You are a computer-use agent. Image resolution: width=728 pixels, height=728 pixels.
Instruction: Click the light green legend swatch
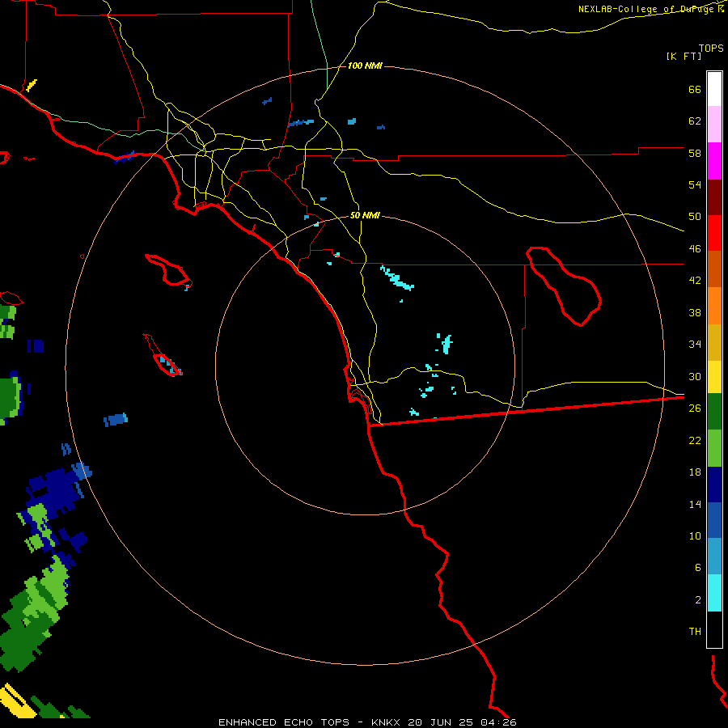[714, 448]
